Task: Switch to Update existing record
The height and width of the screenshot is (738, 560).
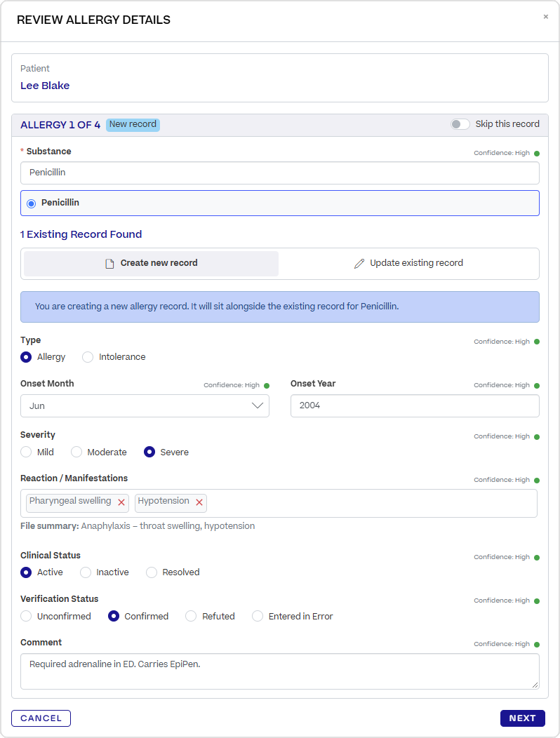Action: (408, 264)
